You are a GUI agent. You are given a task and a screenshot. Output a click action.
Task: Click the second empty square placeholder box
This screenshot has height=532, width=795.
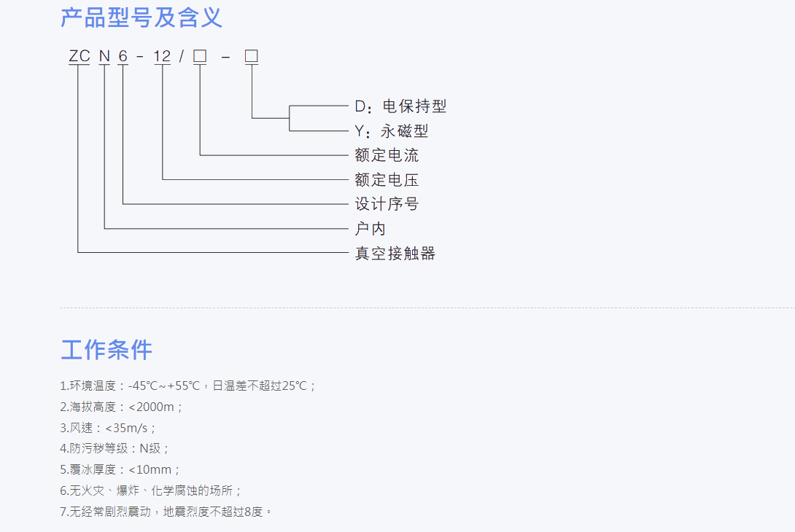[251, 55]
